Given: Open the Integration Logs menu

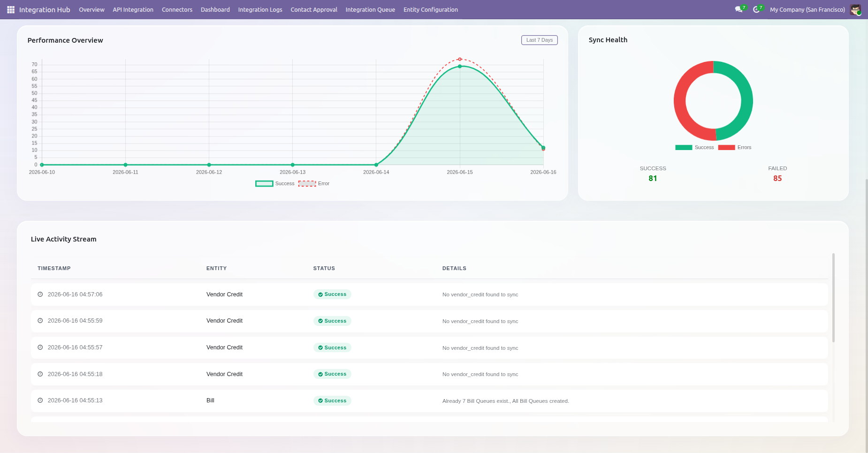Looking at the screenshot, I should coord(260,9).
